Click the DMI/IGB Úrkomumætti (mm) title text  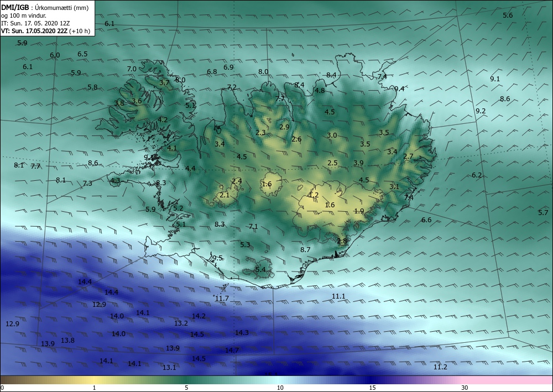45,8
